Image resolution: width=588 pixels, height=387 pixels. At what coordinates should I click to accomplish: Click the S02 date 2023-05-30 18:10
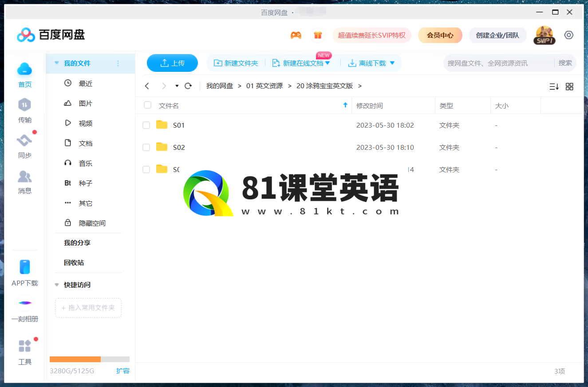click(x=385, y=148)
